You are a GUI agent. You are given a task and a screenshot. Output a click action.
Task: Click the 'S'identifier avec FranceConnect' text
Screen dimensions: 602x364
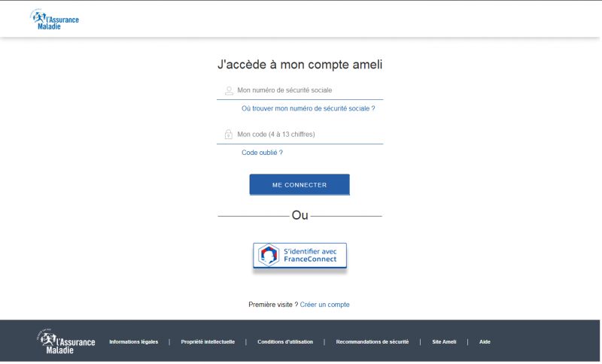[x=310, y=255]
